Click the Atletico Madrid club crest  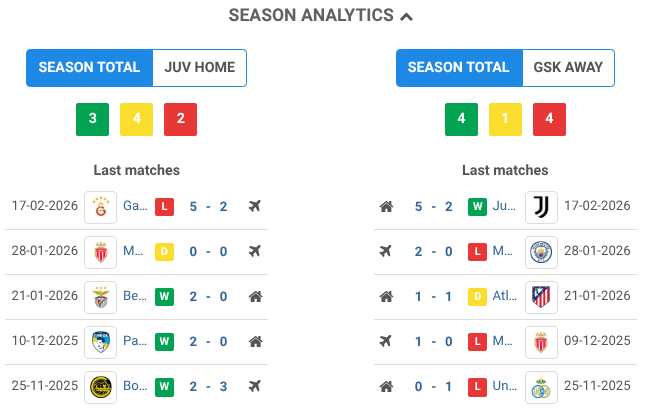click(541, 296)
